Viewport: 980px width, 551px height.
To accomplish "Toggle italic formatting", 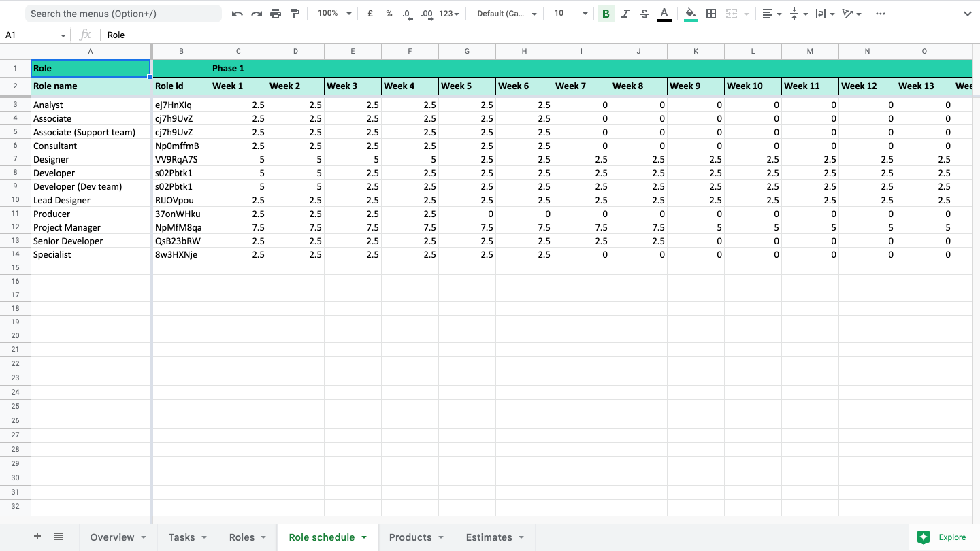I will [x=625, y=14].
